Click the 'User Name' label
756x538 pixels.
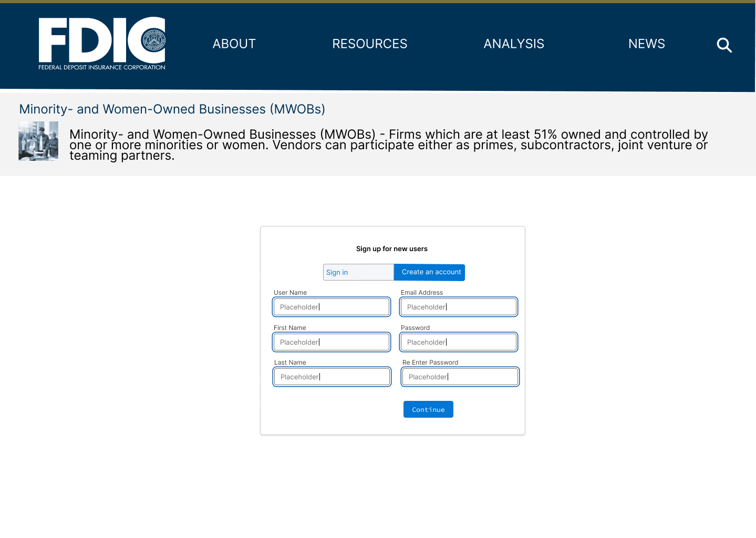[290, 293]
